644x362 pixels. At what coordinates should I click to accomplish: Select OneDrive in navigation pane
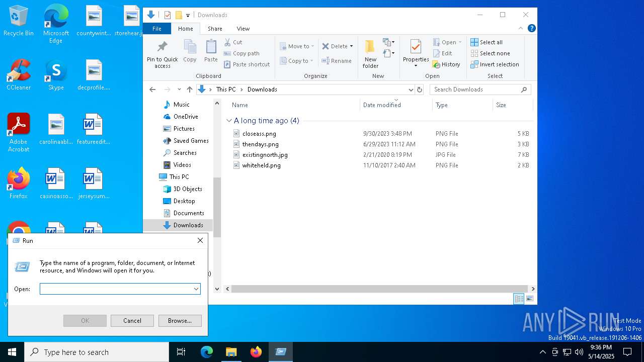coord(186,117)
